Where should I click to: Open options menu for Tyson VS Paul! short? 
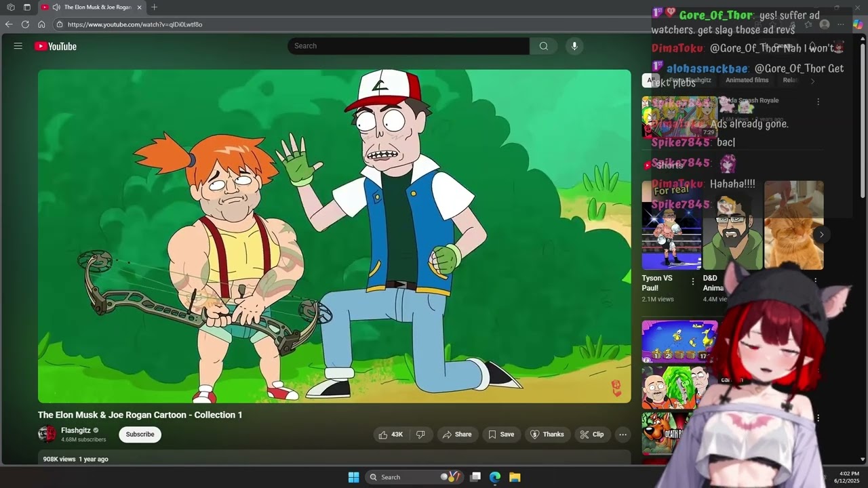693,281
